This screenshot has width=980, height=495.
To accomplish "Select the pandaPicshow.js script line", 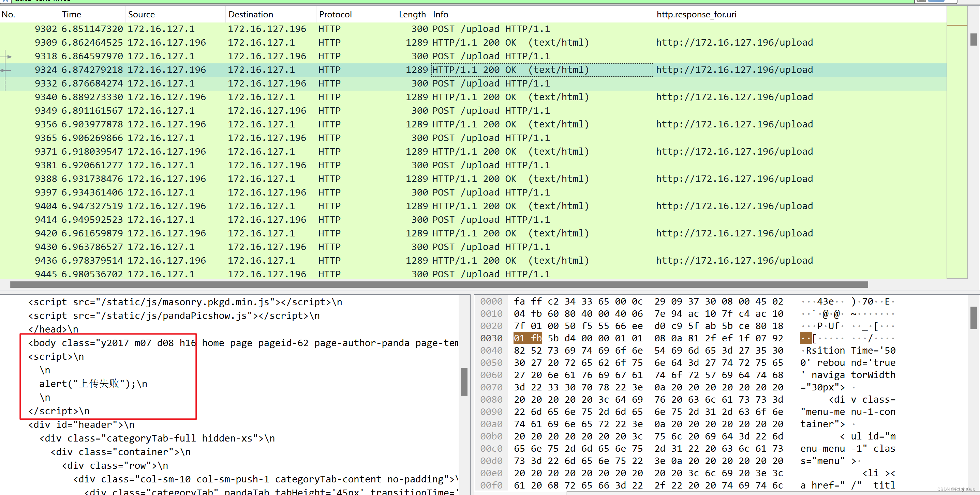I will [x=174, y=316].
